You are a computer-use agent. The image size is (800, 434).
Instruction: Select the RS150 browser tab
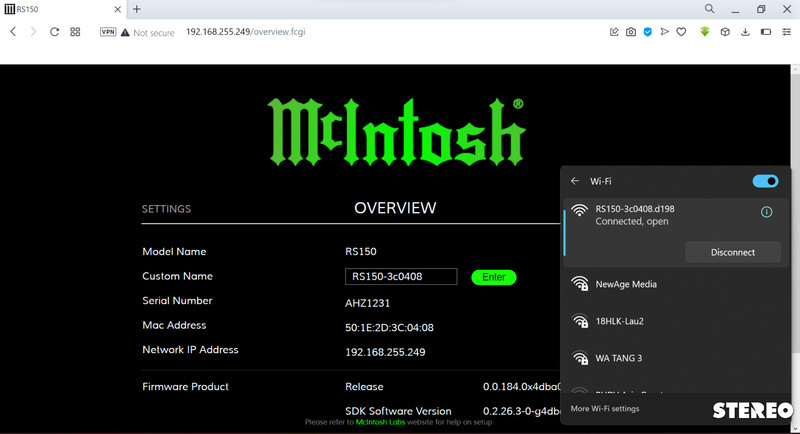tap(60, 9)
